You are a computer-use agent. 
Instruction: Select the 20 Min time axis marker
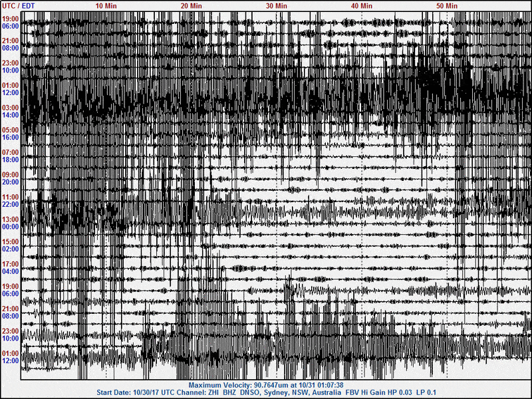click(x=192, y=5)
